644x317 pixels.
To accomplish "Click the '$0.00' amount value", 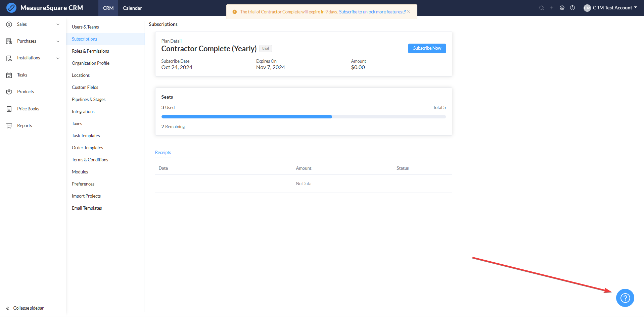I will click(x=358, y=67).
